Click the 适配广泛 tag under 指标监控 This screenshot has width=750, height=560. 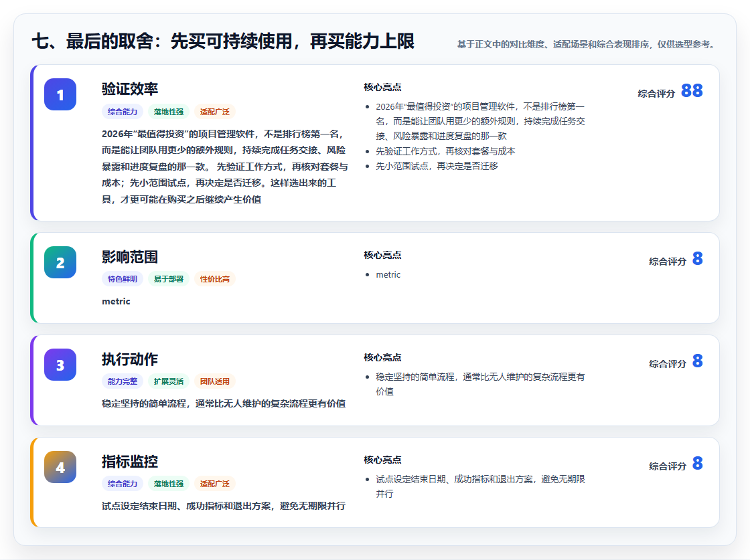point(215,484)
